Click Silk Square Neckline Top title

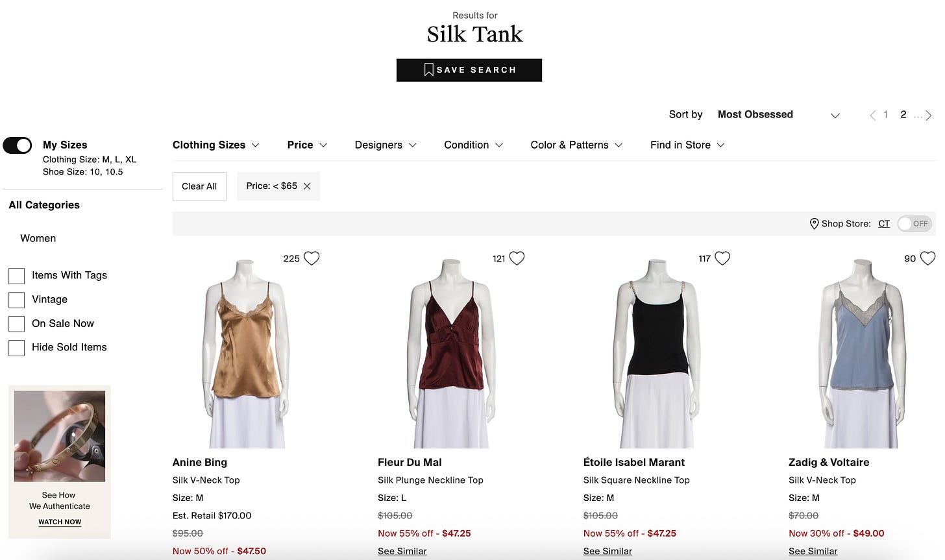coord(637,480)
